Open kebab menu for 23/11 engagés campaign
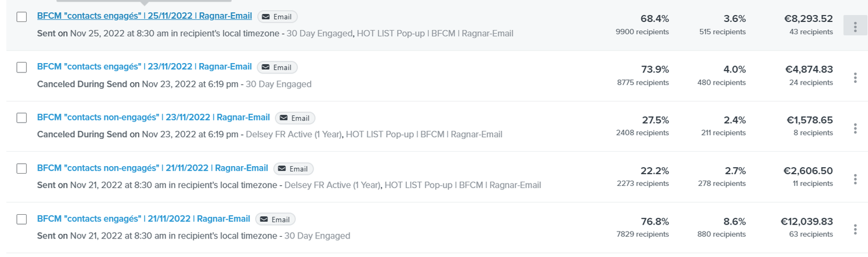 click(855, 78)
